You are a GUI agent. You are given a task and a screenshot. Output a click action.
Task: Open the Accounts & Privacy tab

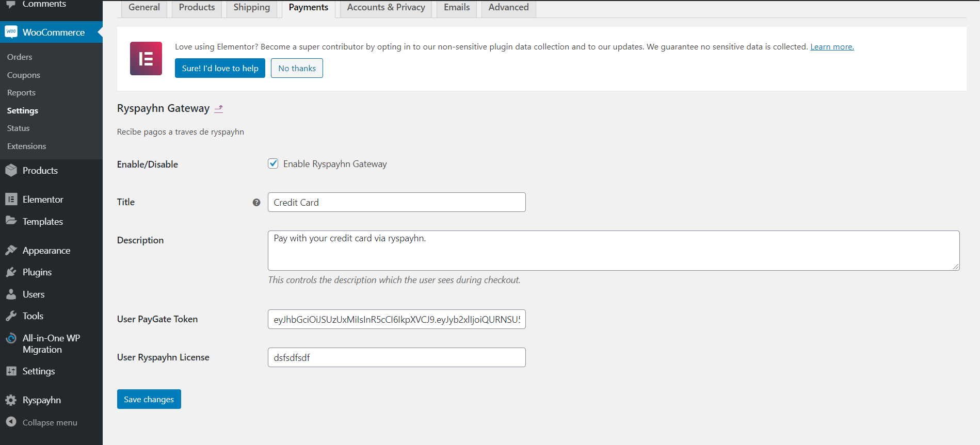[x=386, y=8]
